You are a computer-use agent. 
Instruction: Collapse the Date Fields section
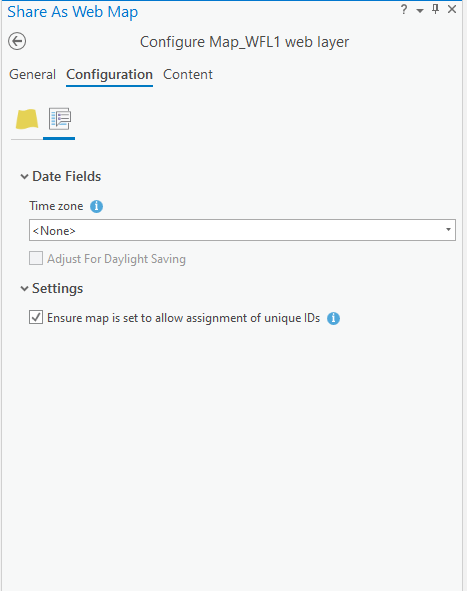(x=24, y=176)
